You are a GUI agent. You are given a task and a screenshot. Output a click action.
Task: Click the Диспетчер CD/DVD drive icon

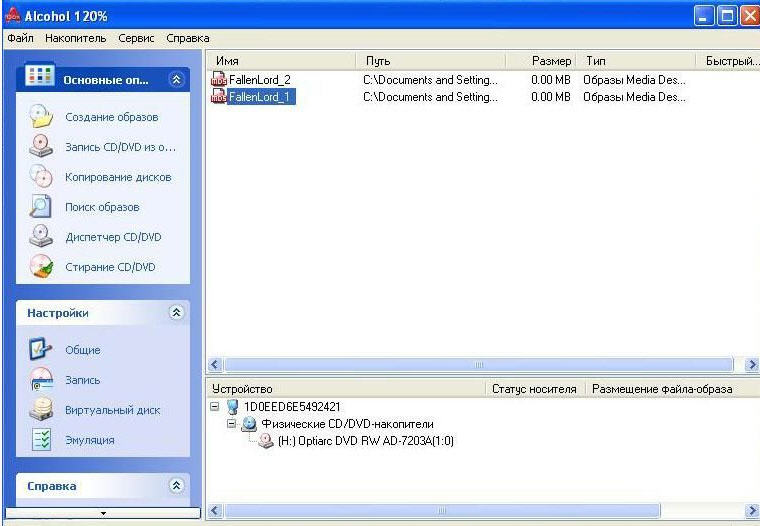41,237
